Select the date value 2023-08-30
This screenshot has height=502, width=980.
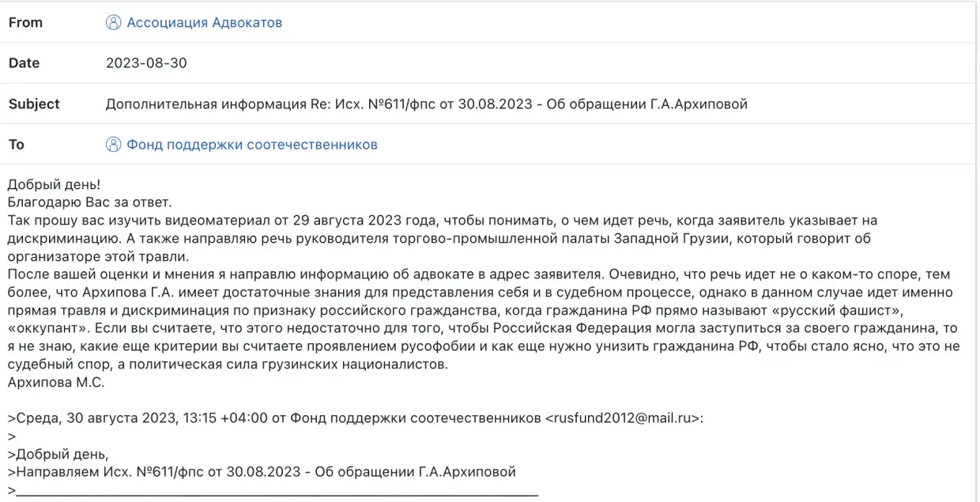coord(146,63)
